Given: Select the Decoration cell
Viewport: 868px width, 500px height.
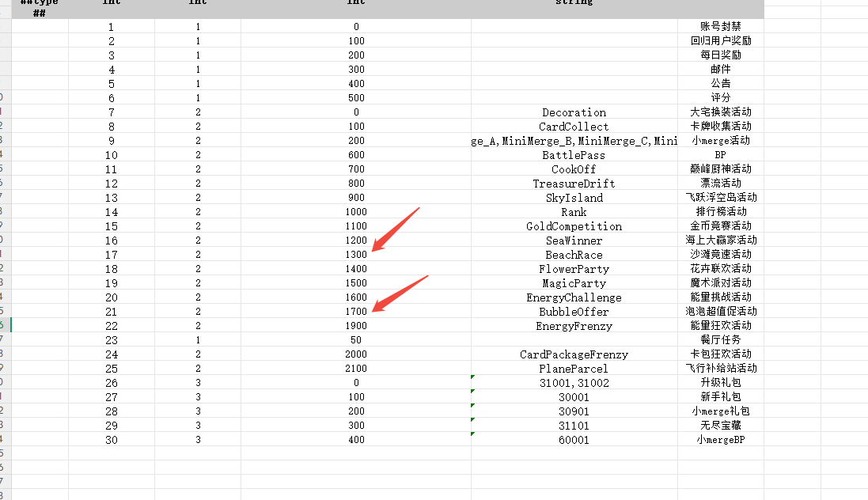Looking at the screenshot, I should pyautogui.click(x=574, y=112).
